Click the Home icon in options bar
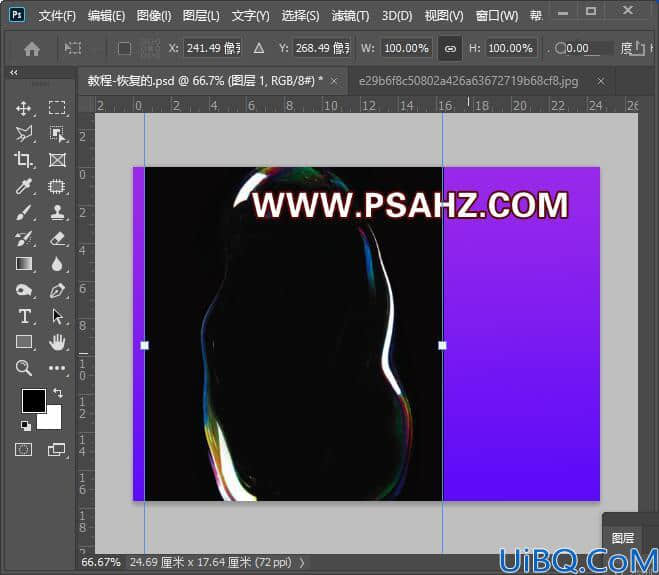659x575 pixels. (32, 49)
